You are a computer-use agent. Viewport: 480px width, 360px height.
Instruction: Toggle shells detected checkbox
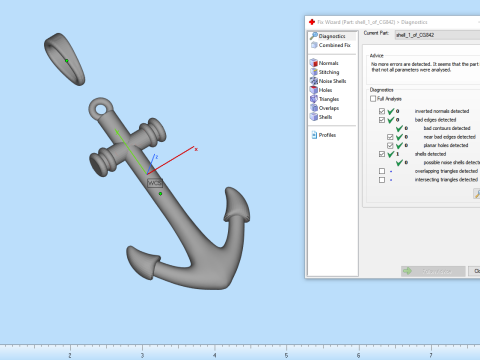[x=382, y=154]
